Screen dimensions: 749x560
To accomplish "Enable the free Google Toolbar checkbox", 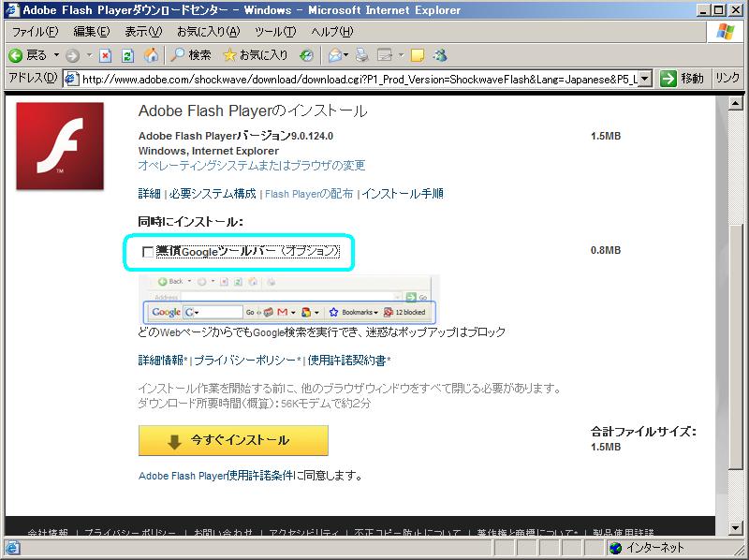I will click(148, 251).
